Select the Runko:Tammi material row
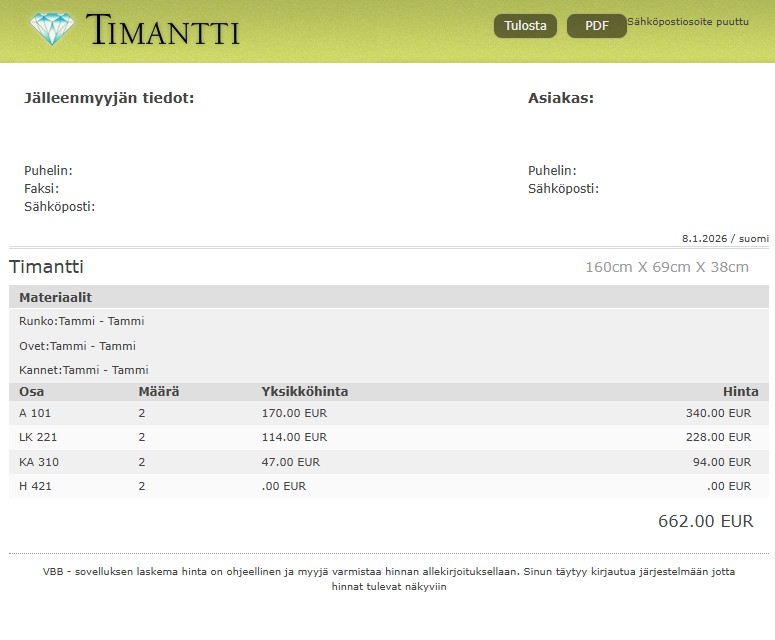The height and width of the screenshot is (640, 775). coord(82,321)
